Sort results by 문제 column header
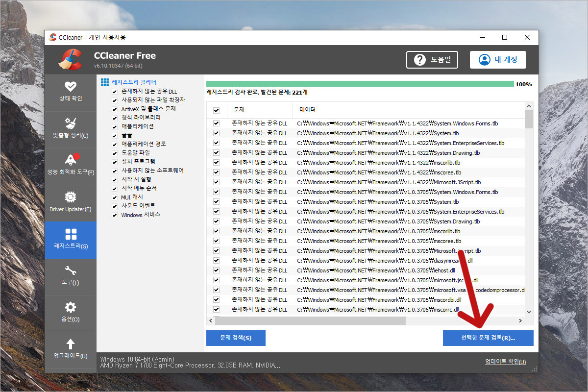Viewport: 588px width, 392px height. 260,110
